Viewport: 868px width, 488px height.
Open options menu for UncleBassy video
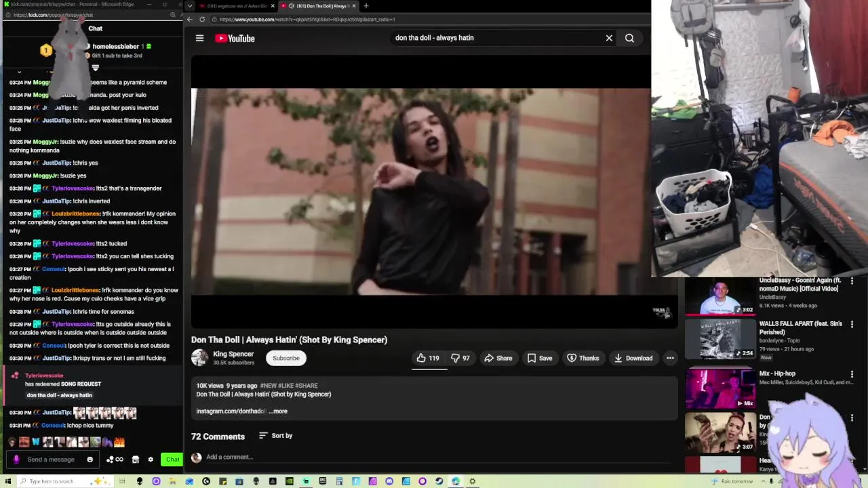click(x=852, y=281)
